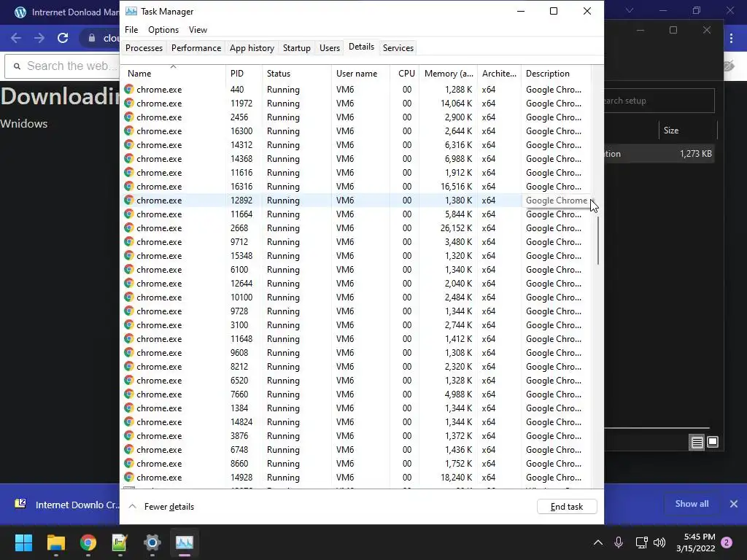Select PID 8212 cell
The image size is (747, 560).
pyautogui.click(x=239, y=367)
